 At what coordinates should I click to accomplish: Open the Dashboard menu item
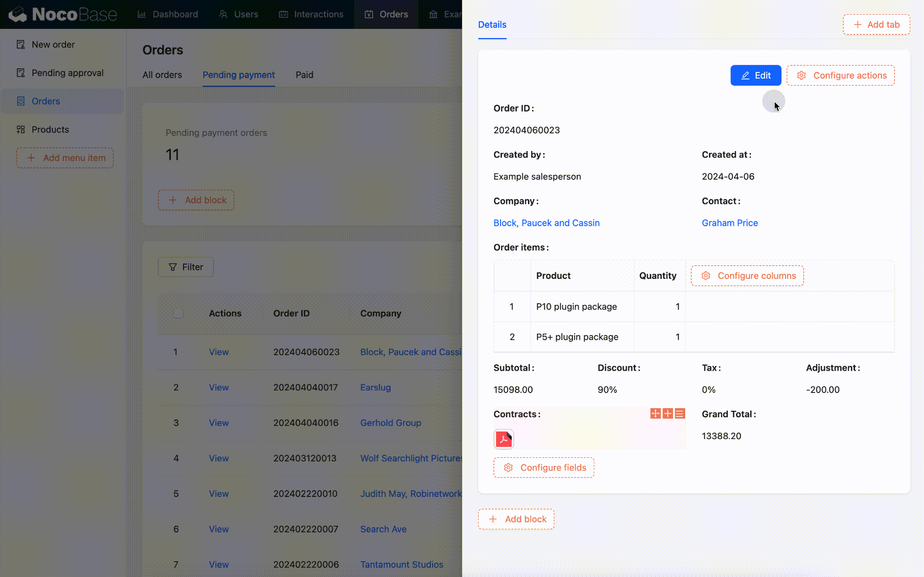pos(168,14)
